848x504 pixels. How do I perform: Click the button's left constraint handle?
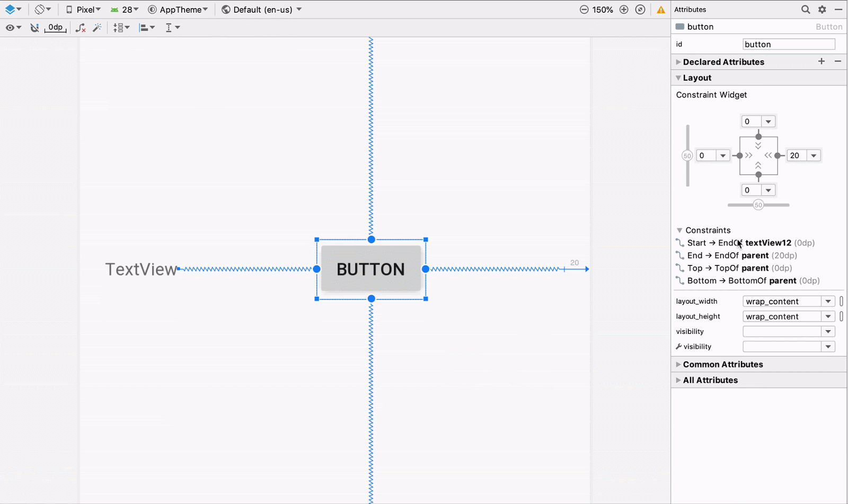point(317,269)
